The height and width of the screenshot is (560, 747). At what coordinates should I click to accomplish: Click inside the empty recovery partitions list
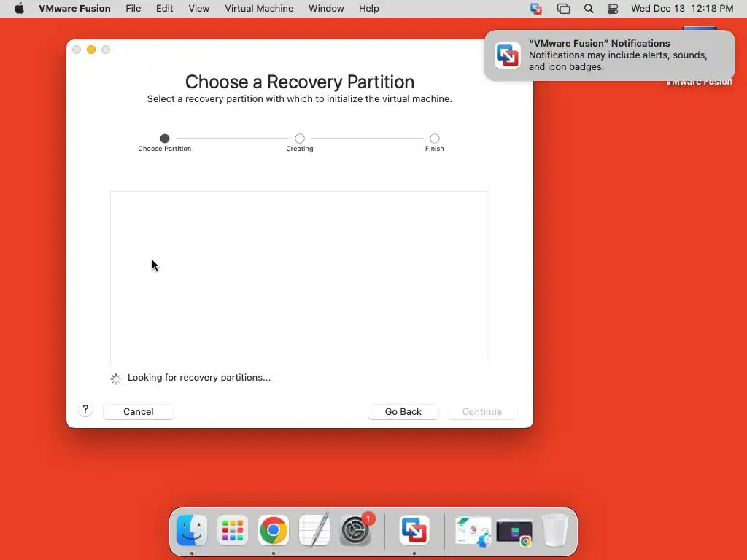[300, 278]
